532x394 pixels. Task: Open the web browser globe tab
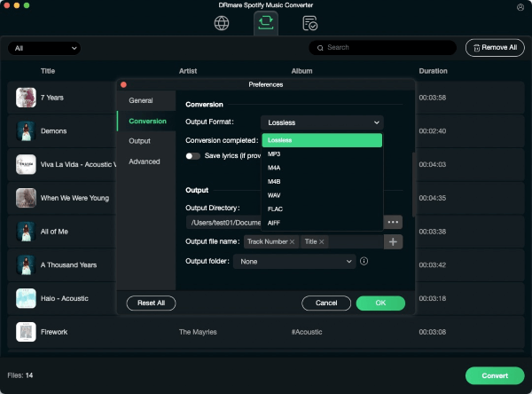222,23
